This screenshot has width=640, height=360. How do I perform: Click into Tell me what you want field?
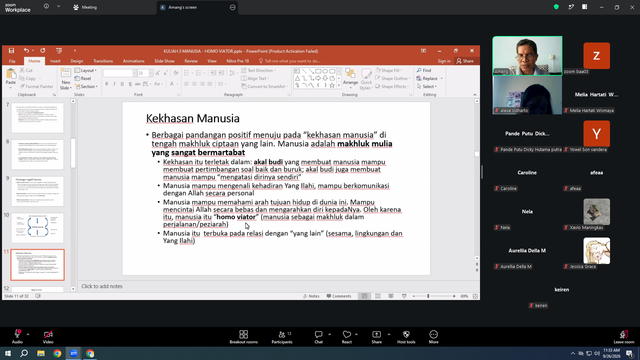(x=292, y=61)
